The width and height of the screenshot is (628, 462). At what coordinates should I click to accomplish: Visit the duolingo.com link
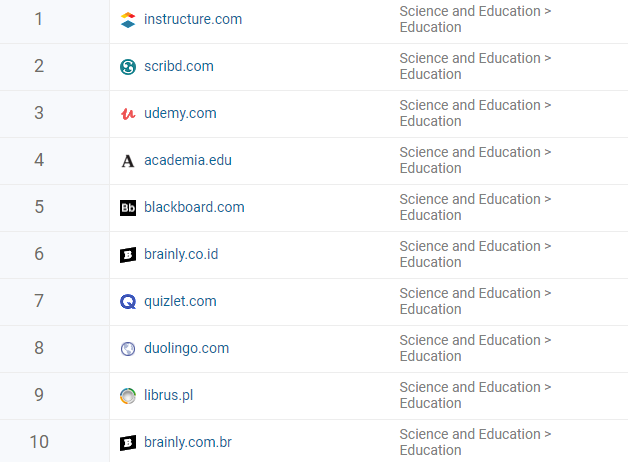187,348
